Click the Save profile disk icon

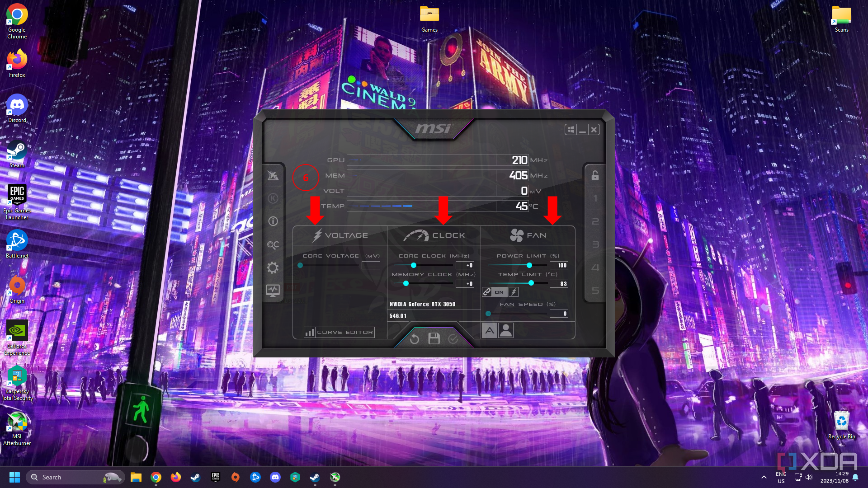point(434,338)
